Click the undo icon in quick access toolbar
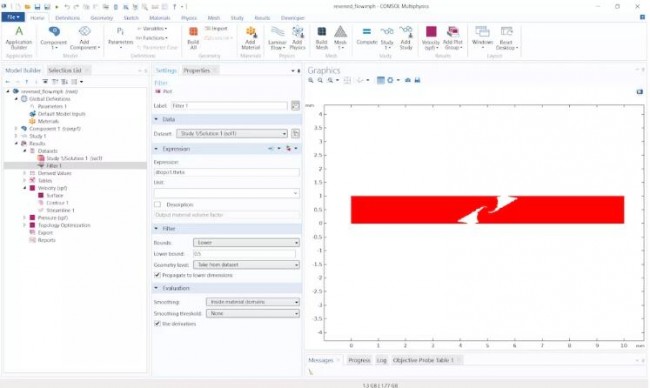 (x=67, y=7)
